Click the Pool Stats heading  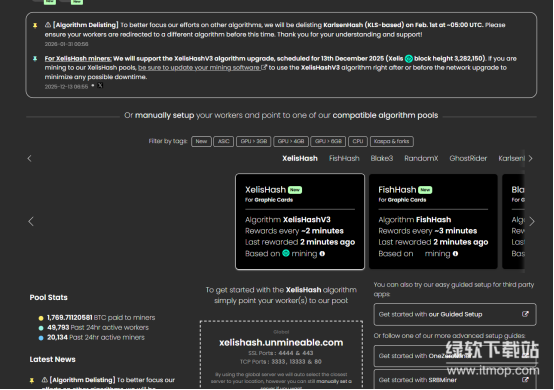(48, 297)
